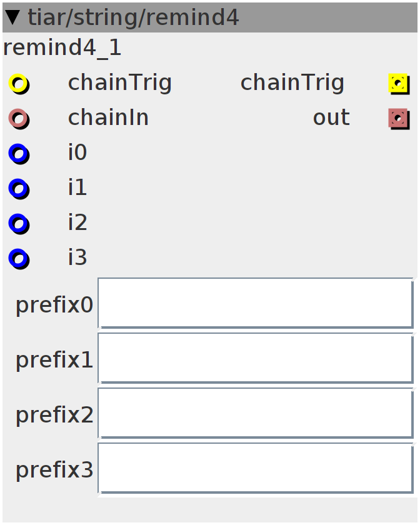
Task: Focus the prefix2 text field
Action: (256, 413)
